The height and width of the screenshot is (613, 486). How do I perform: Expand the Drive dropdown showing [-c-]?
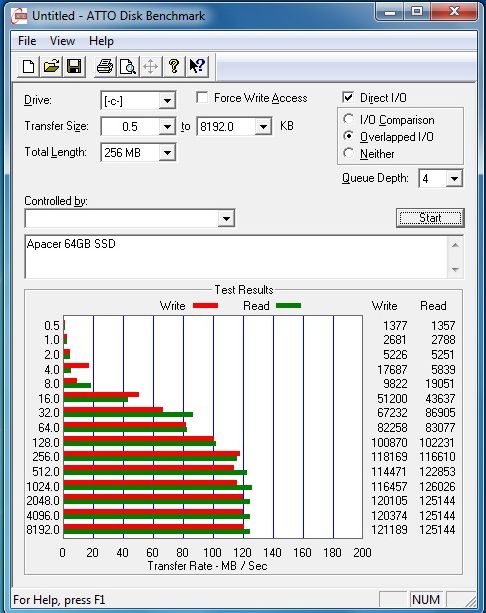(x=167, y=101)
